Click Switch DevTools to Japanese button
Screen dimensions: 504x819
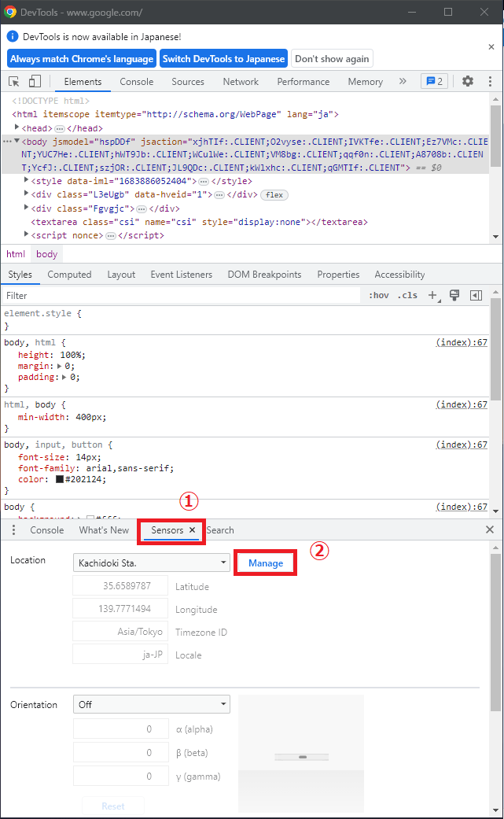[x=224, y=58]
